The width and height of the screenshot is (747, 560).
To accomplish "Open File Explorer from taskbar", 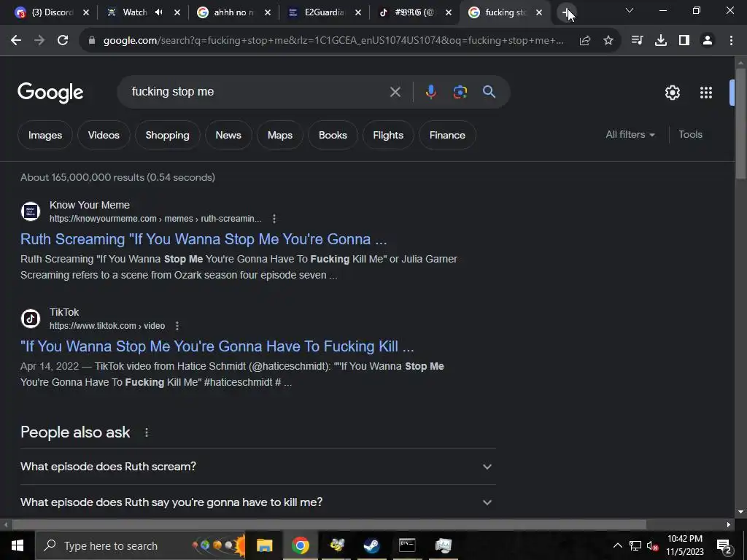I will (x=264, y=545).
